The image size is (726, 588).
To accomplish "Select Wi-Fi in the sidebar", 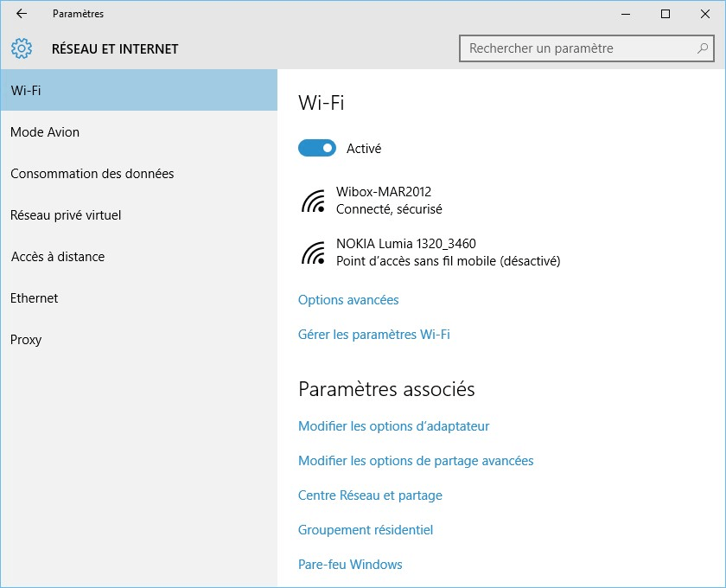I will pyautogui.click(x=139, y=90).
